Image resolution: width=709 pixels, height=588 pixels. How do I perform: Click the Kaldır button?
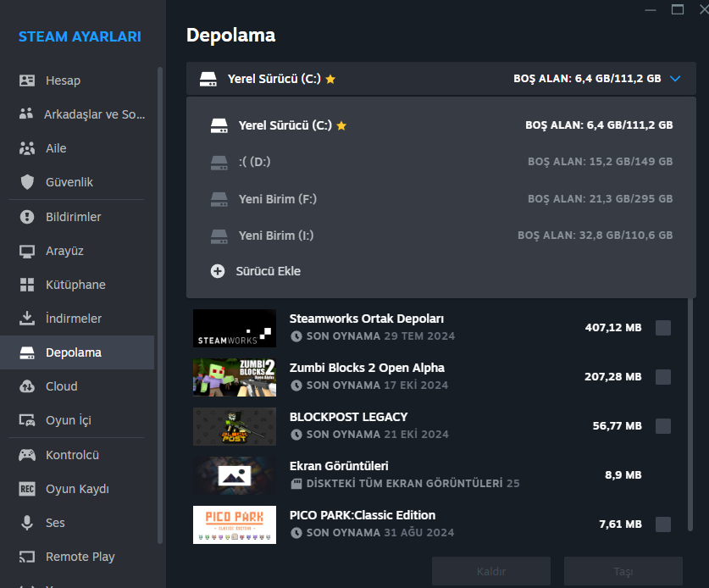[x=491, y=571]
